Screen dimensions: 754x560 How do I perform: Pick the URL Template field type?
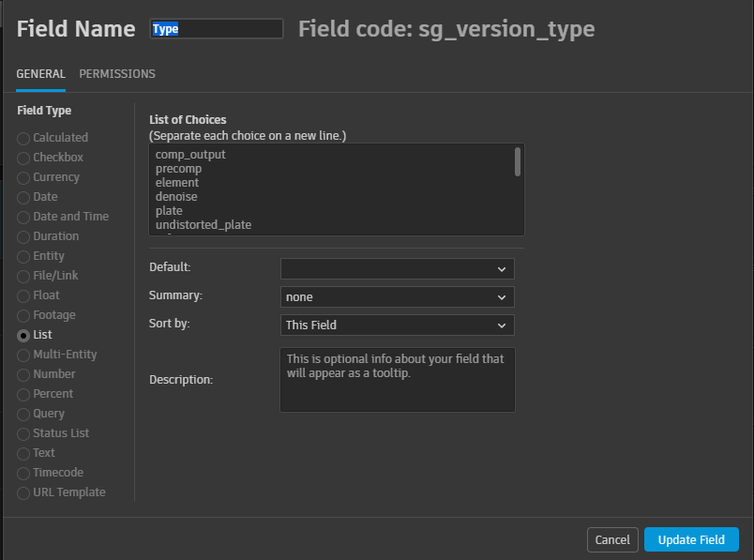pyautogui.click(x=24, y=492)
